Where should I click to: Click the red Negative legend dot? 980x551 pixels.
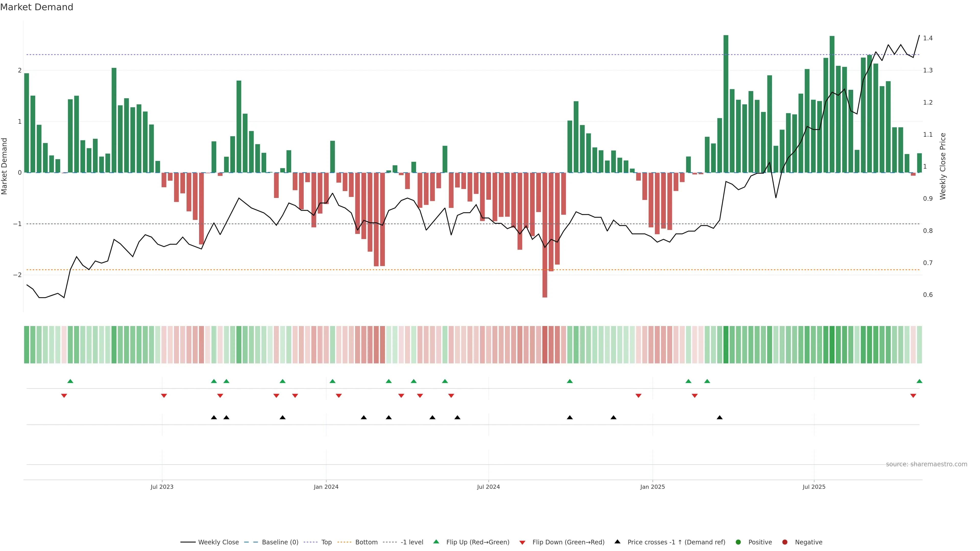(x=785, y=542)
